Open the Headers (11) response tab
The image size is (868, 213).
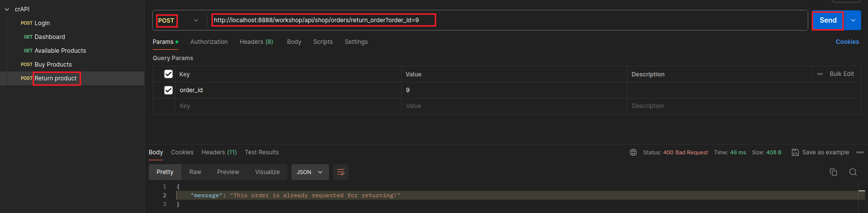pyautogui.click(x=219, y=152)
